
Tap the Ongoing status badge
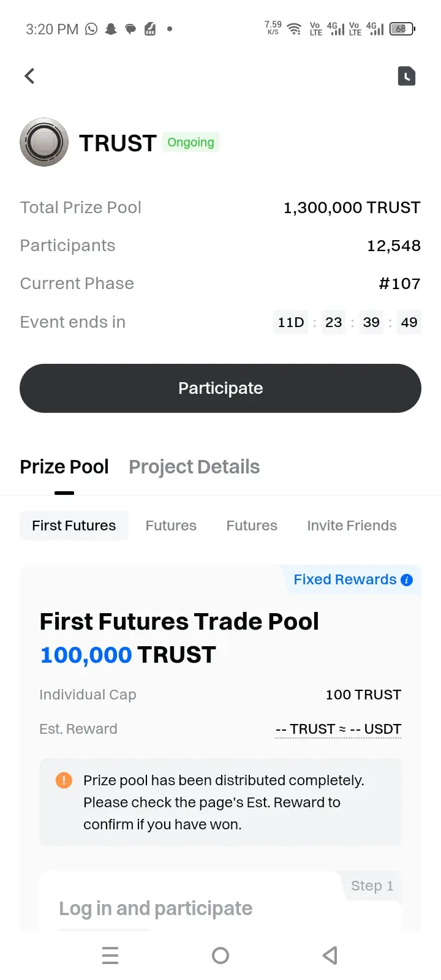coord(190,143)
